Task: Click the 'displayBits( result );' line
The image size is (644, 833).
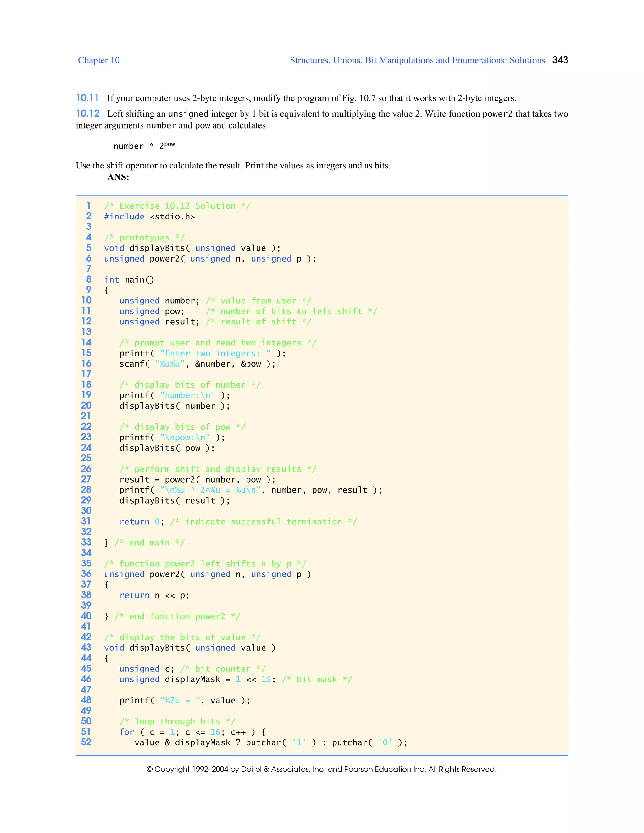Action: 175,501
